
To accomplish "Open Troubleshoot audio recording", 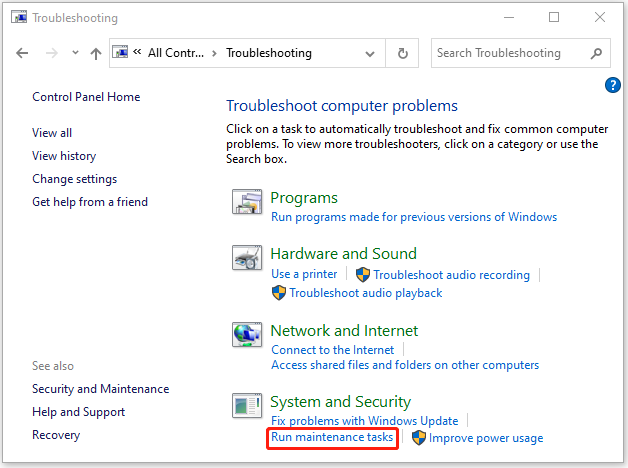I will (x=452, y=275).
